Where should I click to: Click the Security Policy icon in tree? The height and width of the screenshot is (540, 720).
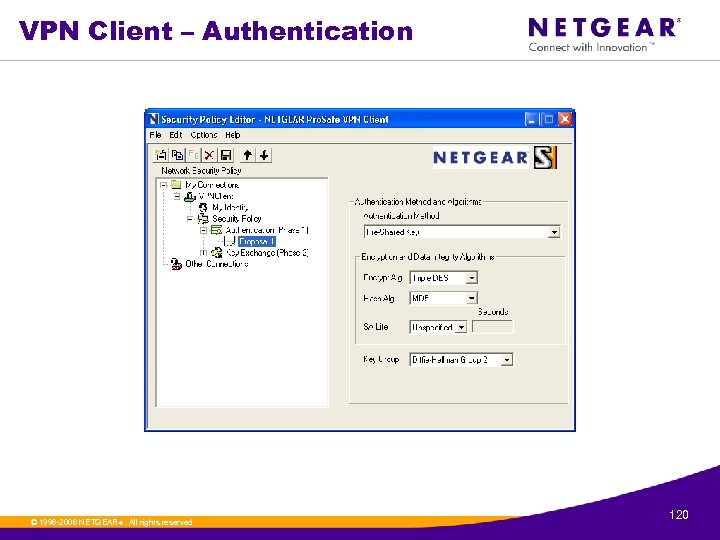203,219
